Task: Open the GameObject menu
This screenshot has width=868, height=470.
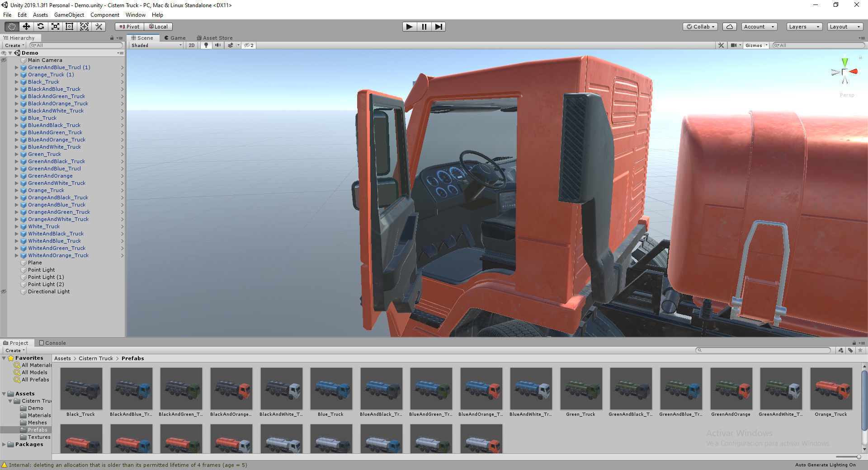Action: (69, 15)
